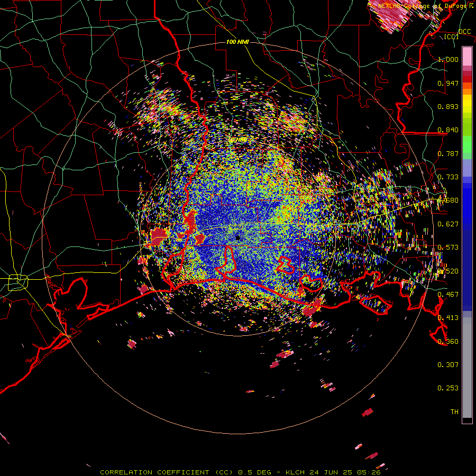
Task: Click the KLCH radar site black dot
Action: click(x=237, y=237)
